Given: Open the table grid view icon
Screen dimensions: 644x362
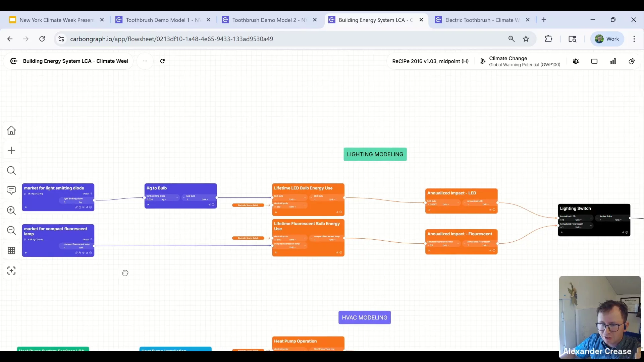Looking at the screenshot, I should (x=11, y=251).
